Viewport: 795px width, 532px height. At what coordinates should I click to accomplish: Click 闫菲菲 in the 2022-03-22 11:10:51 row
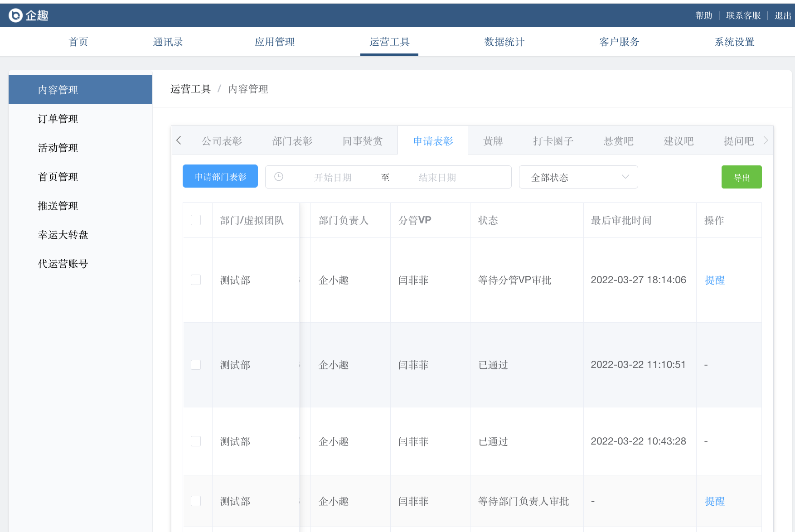pos(413,365)
